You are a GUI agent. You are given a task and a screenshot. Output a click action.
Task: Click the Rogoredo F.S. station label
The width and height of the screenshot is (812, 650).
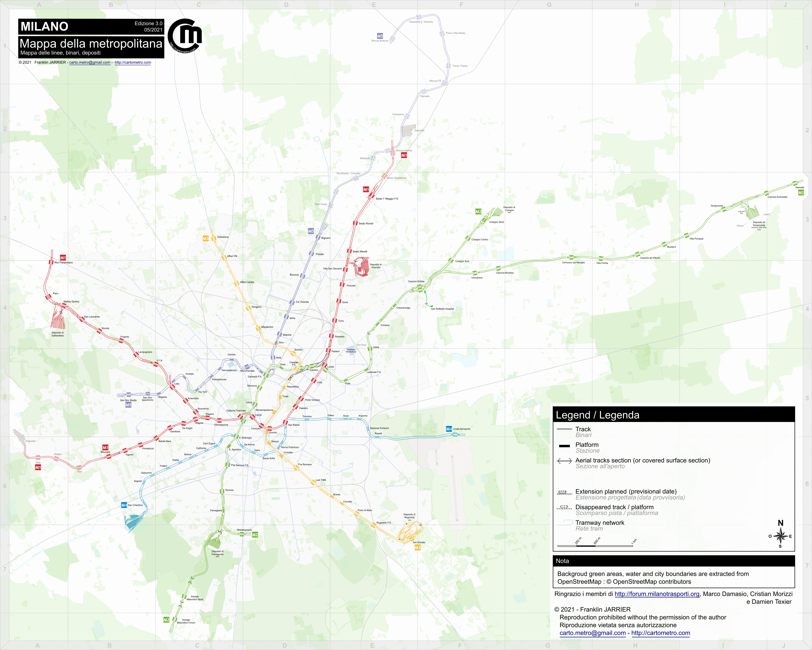pos(384,523)
